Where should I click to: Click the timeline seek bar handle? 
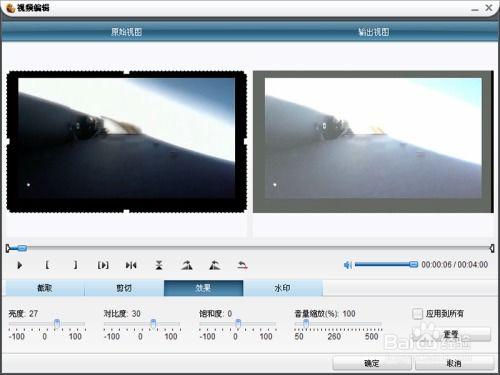coord(22,248)
